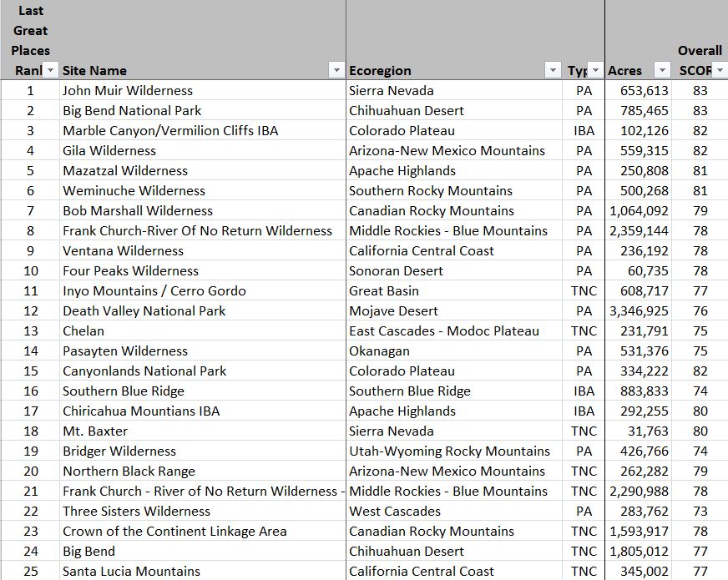Click the Three Sisters Wilderness cell
728x580 pixels.
point(202,511)
